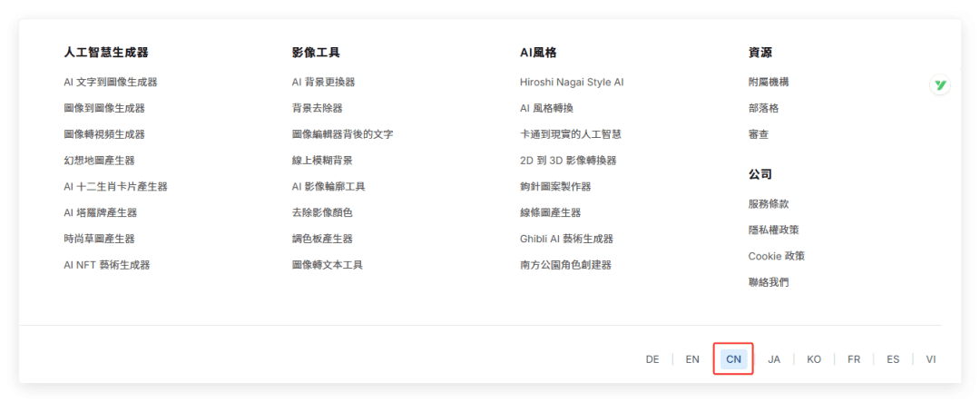Switch language to EN

tap(692, 359)
